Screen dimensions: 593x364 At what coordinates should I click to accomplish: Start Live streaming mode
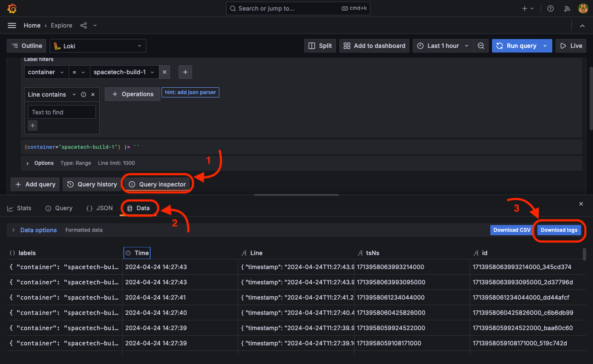pyautogui.click(x=571, y=46)
